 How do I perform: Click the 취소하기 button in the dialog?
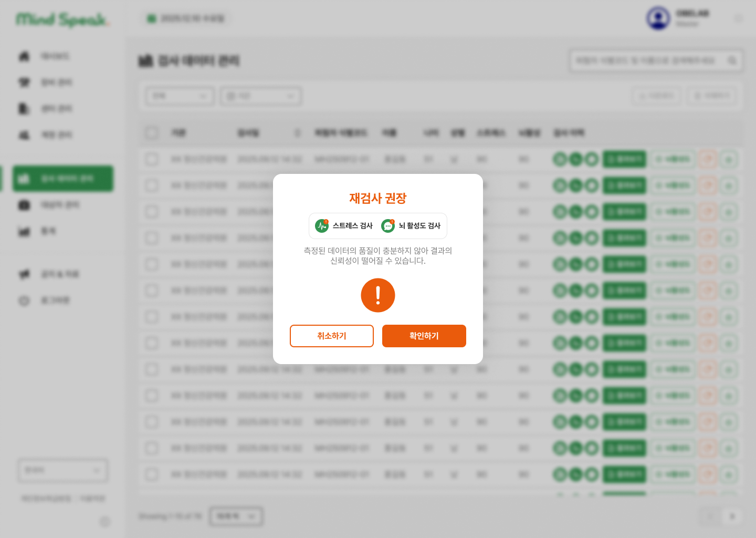click(332, 336)
